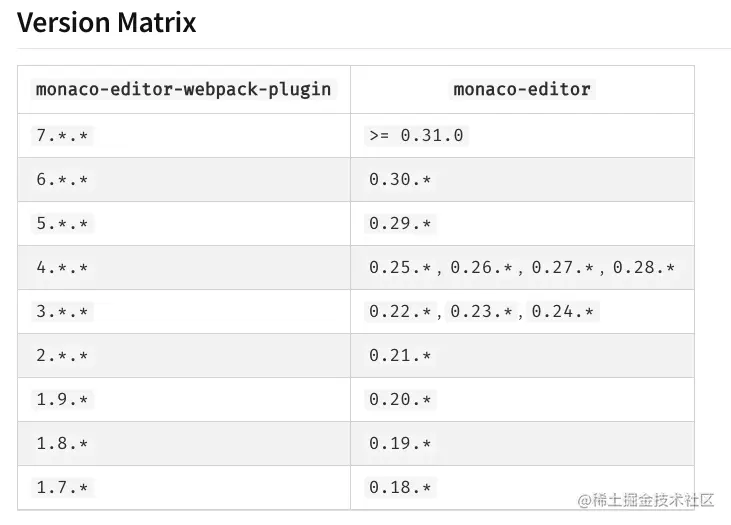The width and height of the screenshot is (731, 525).
Task: Click the 7.*.* plugin version cell
Action: (x=62, y=136)
